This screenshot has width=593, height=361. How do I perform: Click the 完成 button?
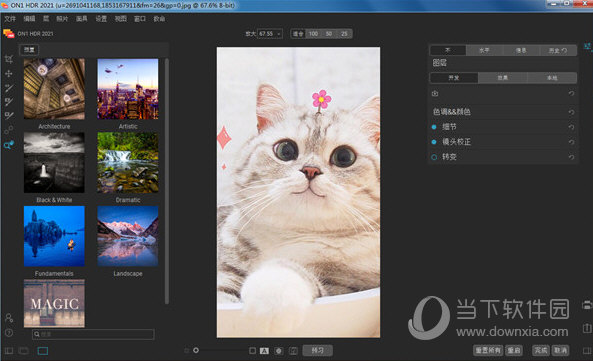coord(541,351)
